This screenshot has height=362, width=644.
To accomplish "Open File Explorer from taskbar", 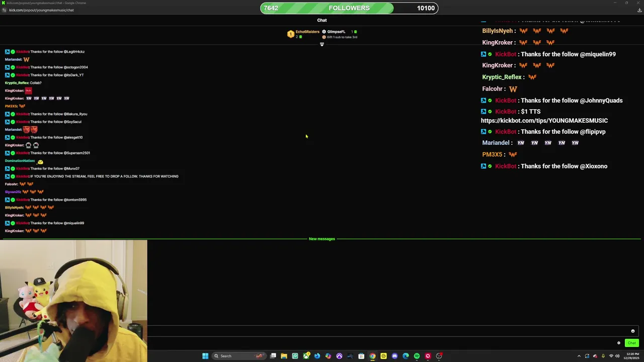I will click(284, 356).
